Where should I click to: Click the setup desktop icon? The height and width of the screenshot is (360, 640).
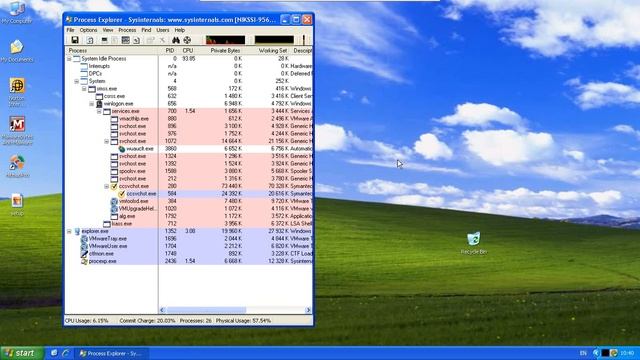17,205
